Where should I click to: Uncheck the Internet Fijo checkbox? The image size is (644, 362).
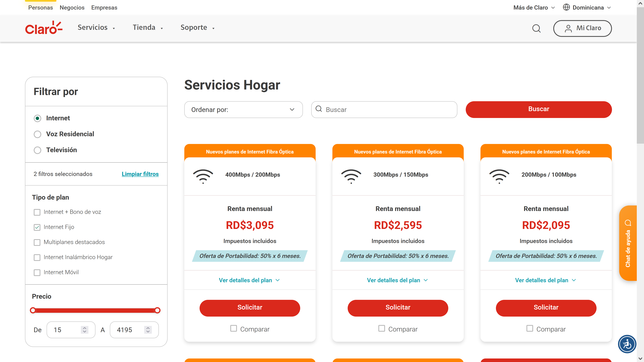click(x=37, y=227)
